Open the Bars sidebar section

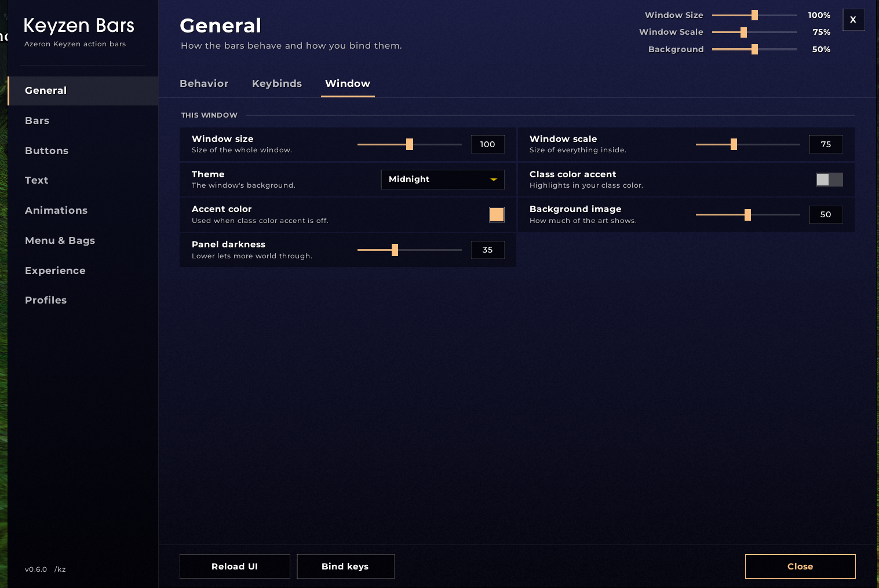83,120
